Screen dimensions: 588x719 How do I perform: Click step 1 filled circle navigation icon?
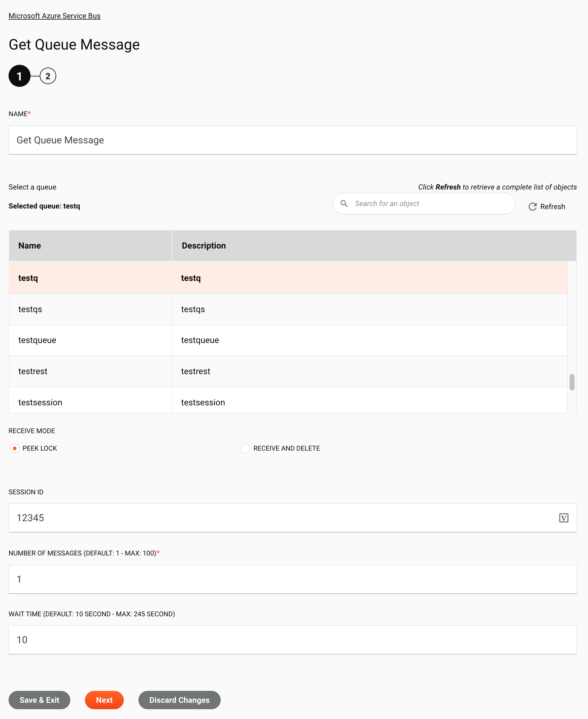(x=20, y=75)
